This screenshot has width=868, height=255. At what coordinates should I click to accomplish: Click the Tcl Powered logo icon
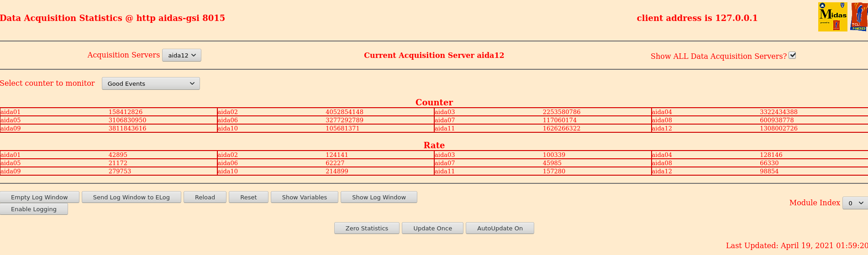(x=859, y=17)
